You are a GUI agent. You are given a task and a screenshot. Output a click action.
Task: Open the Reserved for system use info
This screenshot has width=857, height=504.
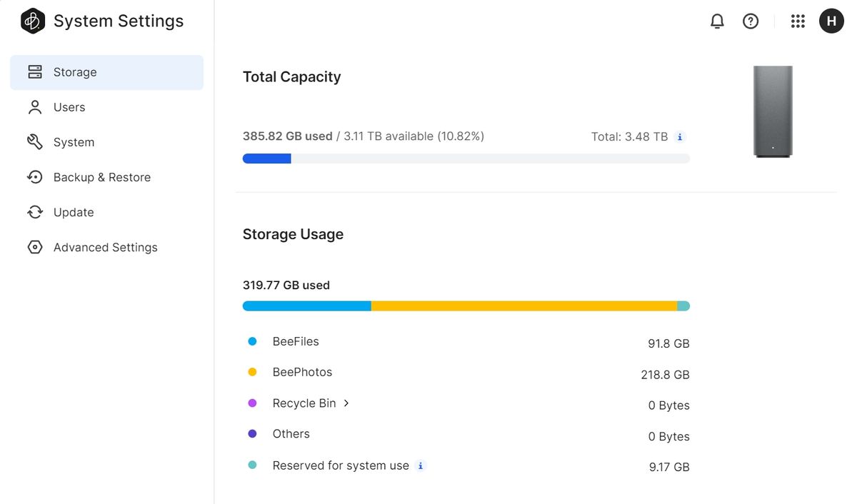[x=420, y=465]
